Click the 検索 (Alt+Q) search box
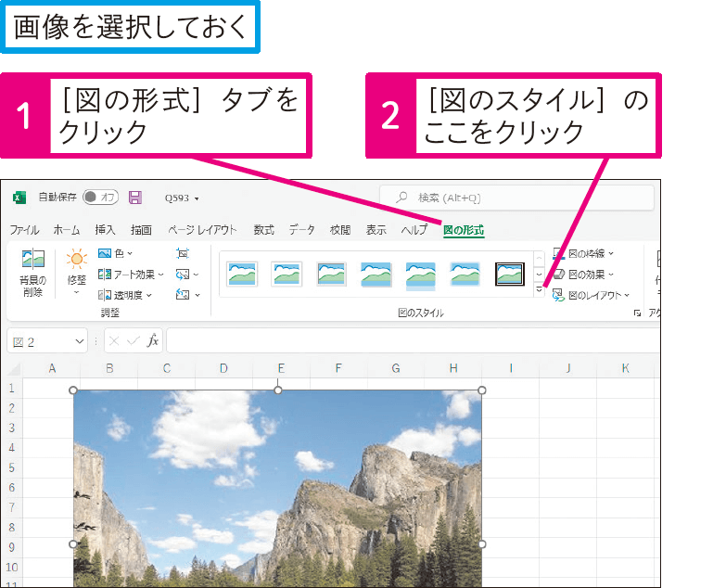This screenshot has height=588, width=726. click(516, 198)
